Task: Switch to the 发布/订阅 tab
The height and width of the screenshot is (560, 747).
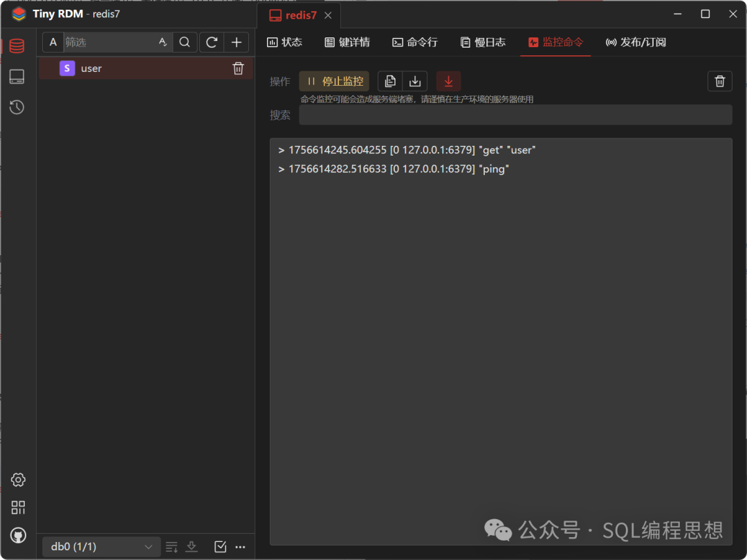Action: (636, 42)
